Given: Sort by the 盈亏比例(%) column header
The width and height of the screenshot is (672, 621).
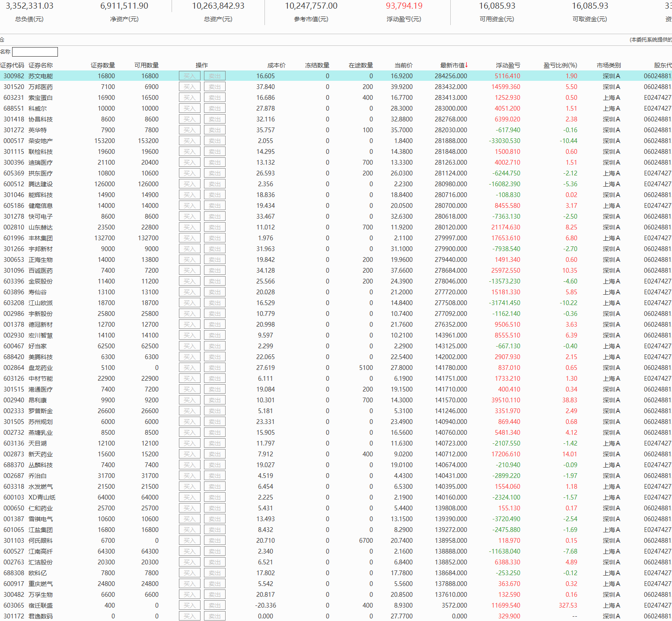Looking at the screenshot, I should pyautogui.click(x=560, y=65).
